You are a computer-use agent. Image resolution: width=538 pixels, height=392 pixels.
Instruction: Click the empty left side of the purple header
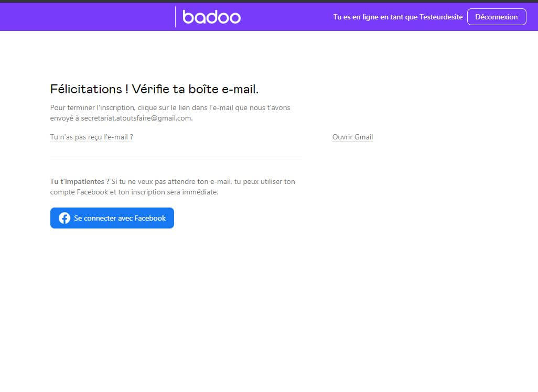tap(79, 17)
